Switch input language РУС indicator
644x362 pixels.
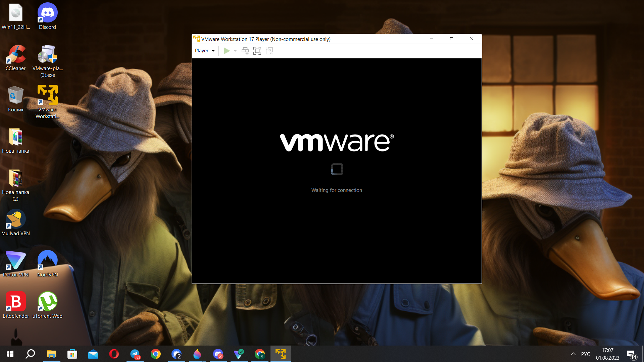point(586,354)
